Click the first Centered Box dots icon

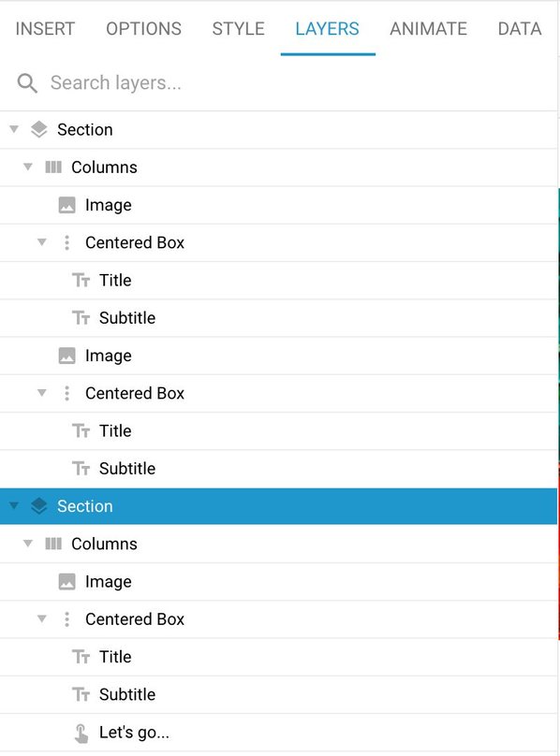pyautogui.click(x=66, y=242)
